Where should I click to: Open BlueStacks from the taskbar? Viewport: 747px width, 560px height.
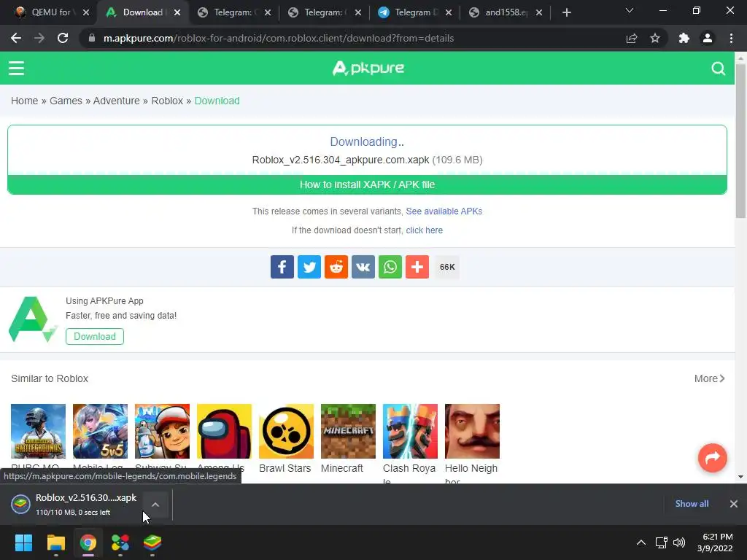pos(152,542)
